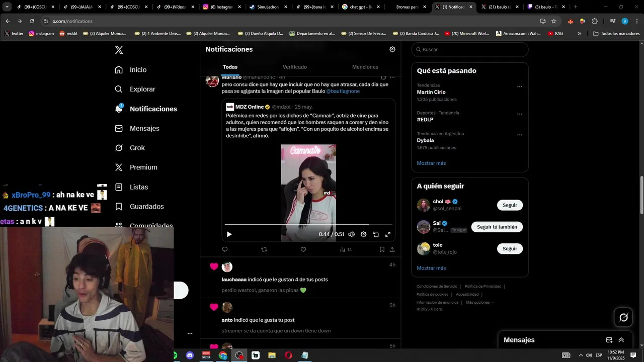The image size is (644, 362).
Task: Open the instagram bookmark
Action: [41, 34]
